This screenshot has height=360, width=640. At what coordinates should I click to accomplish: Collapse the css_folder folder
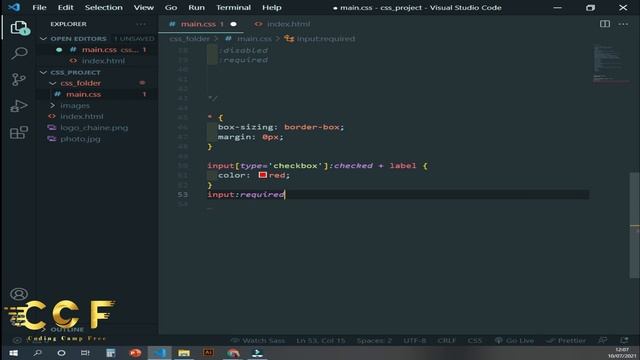pyautogui.click(x=52, y=83)
